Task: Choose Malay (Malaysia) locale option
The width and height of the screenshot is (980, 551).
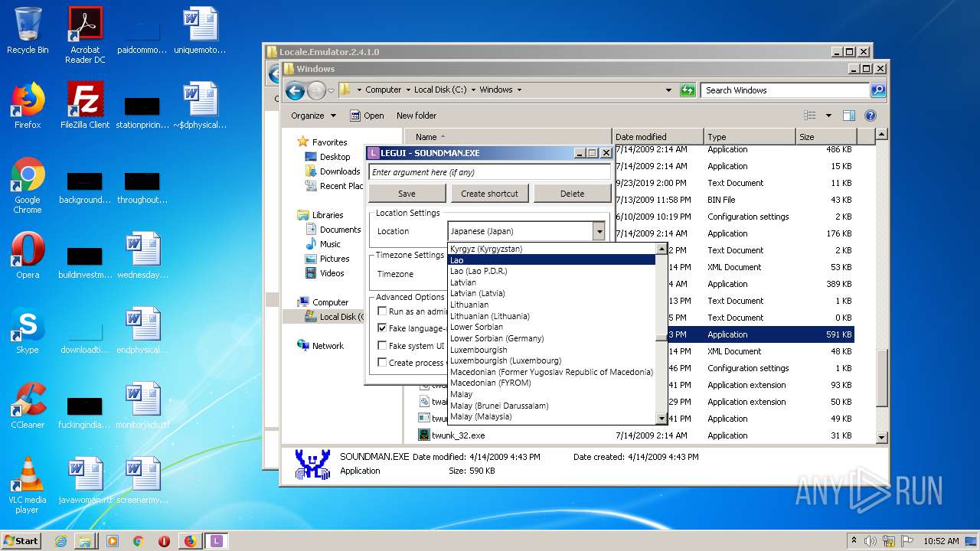Action: pyautogui.click(x=551, y=417)
